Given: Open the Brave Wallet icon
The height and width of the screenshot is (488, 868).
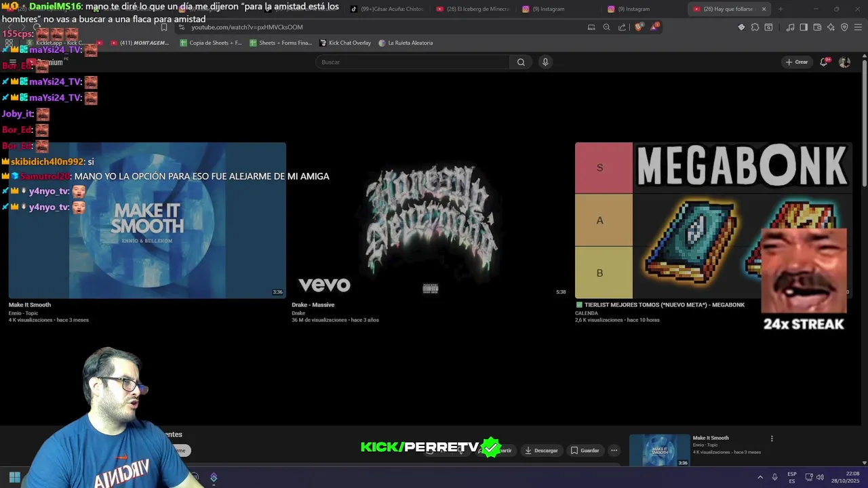Looking at the screenshot, I should 817,27.
